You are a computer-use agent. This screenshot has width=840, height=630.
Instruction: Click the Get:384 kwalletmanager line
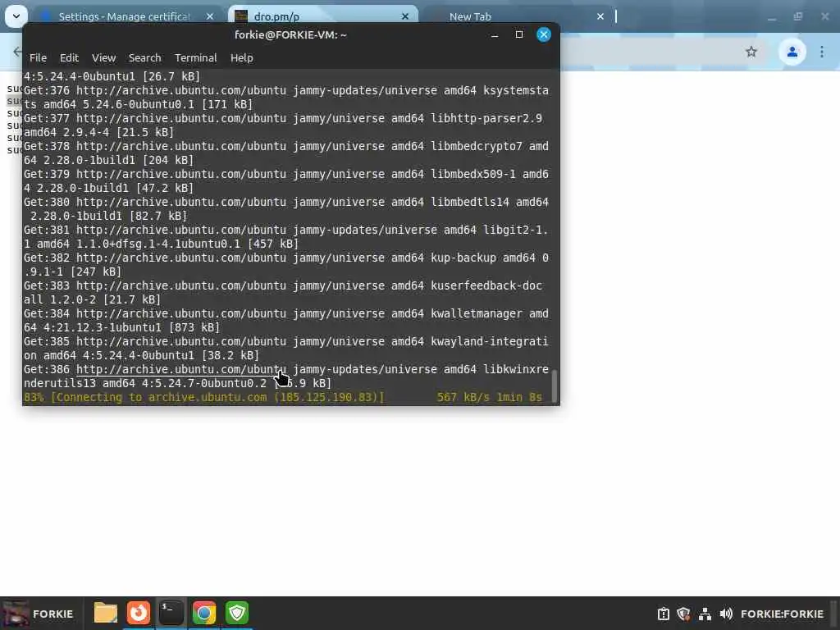pos(286,321)
